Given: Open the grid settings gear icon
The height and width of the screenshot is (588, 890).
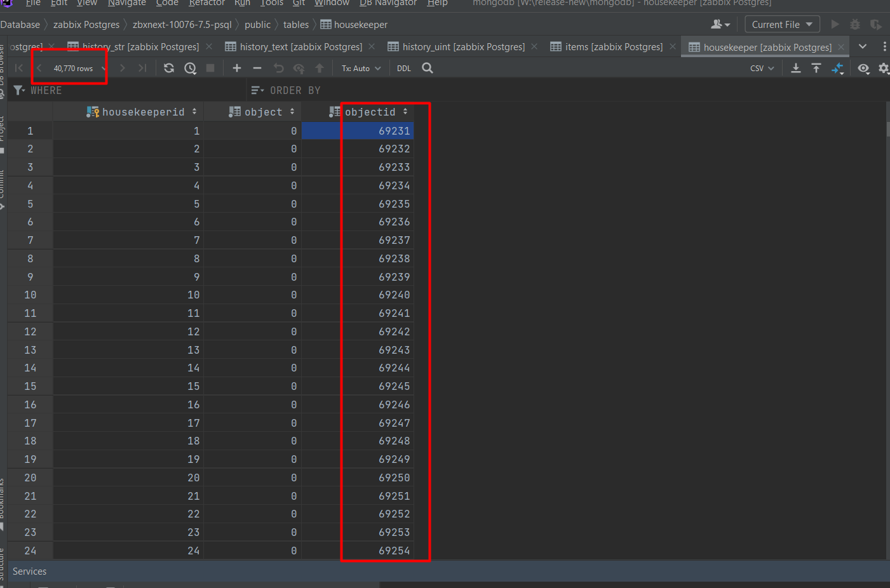Looking at the screenshot, I should (883, 68).
